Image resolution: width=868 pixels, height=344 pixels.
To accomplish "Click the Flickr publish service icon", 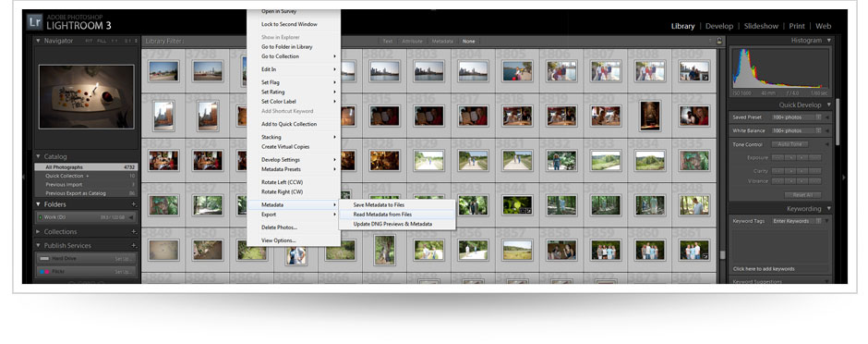I will (x=44, y=272).
